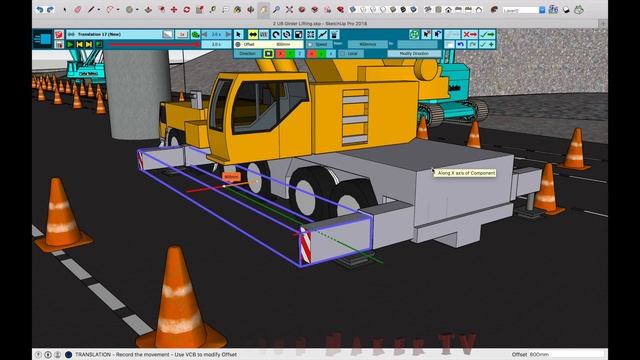
Task: Jump to next sequence in Animator
Action: pos(89,44)
